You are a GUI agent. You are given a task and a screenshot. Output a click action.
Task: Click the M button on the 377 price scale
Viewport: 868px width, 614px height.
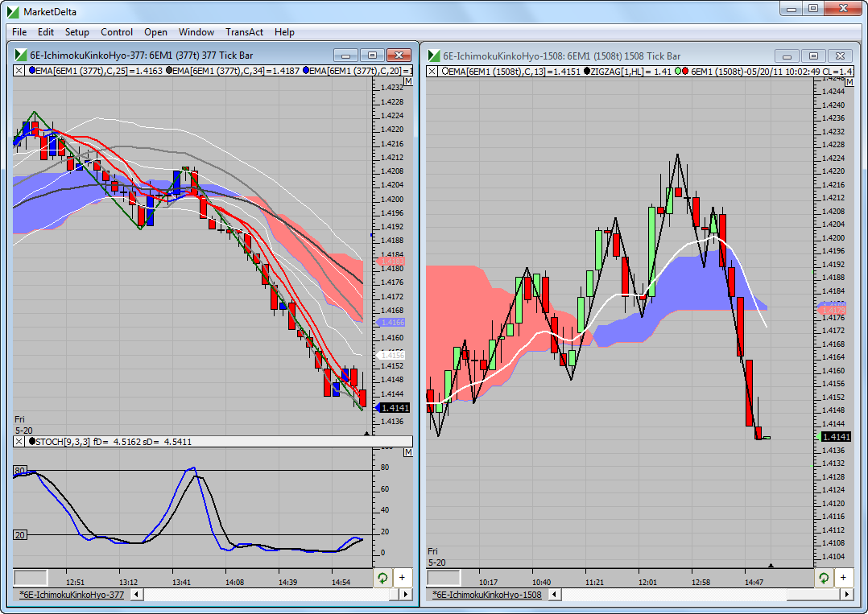[x=408, y=81]
